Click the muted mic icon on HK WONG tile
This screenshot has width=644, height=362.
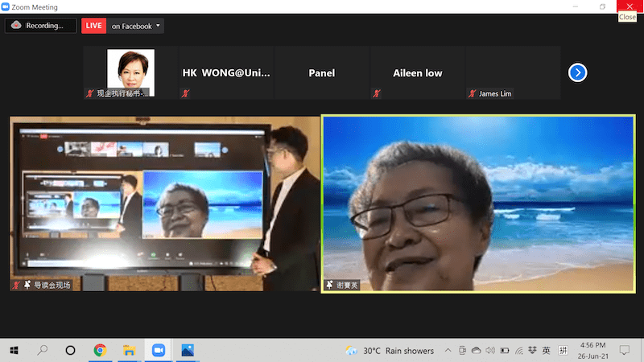pyautogui.click(x=185, y=93)
